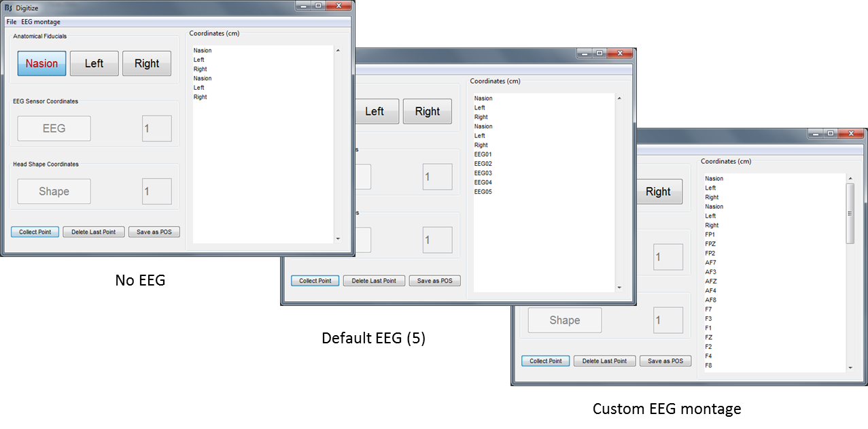Viewport: 868px width, 429px height.
Task: Maximize the Custom EEG montage window
Action: tap(830, 134)
